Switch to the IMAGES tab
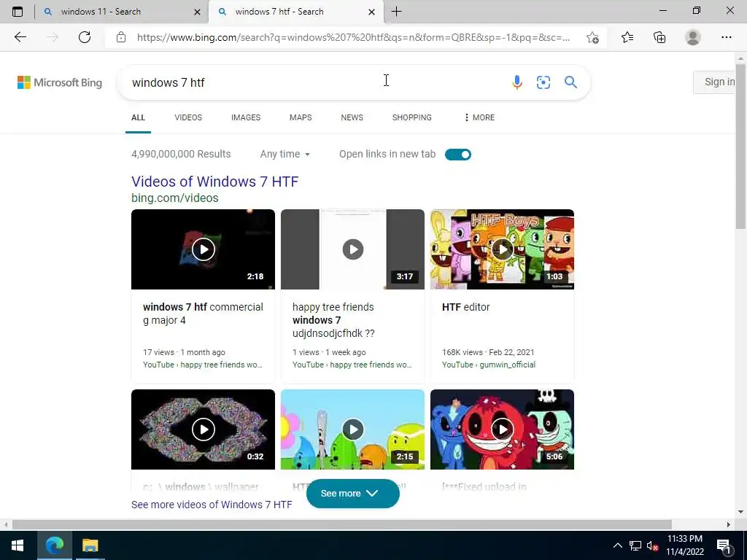Screen dimensions: 747x560 pos(246,117)
